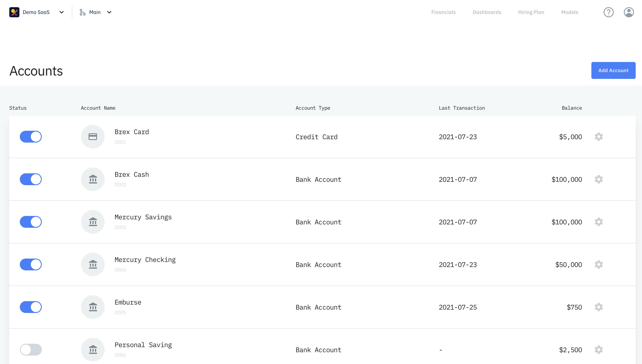Click the $5,000 balance value
Viewport: 642px width, 364px height.
click(x=571, y=137)
